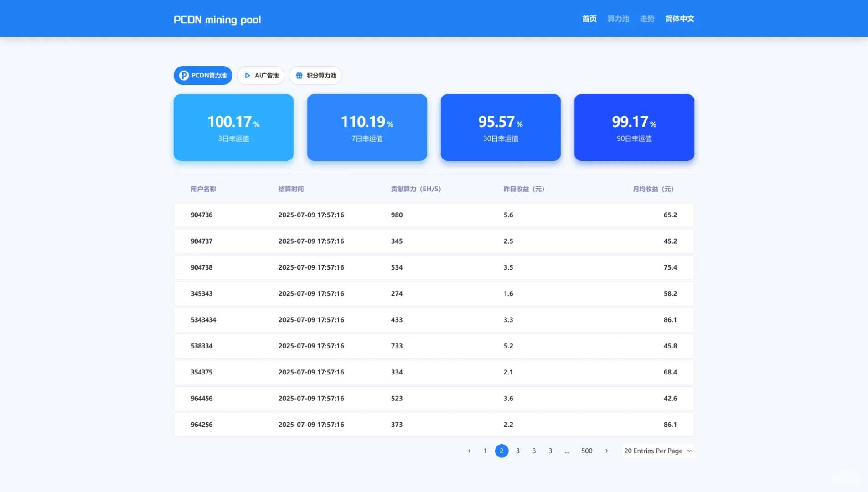This screenshot has height=492, width=868.
Task: Click the 90日幸运值 stat card
Action: 634,127
